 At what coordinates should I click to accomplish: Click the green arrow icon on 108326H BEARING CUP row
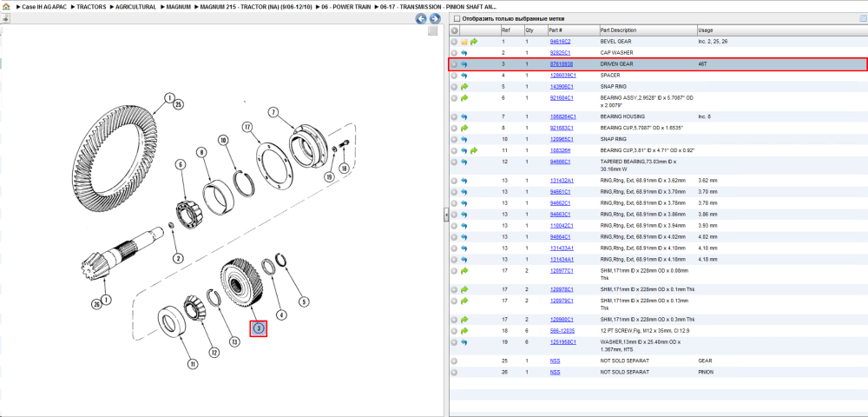click(475, 150)
